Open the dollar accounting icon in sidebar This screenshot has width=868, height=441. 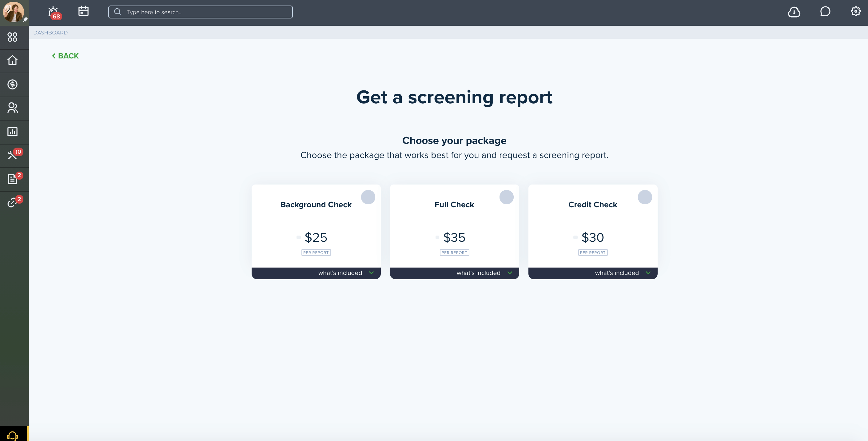tap(13, 84)
